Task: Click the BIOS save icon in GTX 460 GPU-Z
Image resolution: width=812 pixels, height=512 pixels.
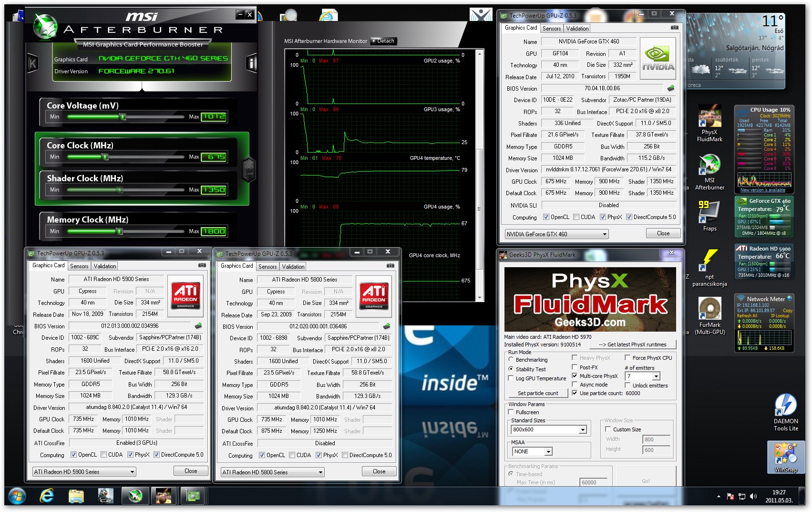Action: click(671, 88)
